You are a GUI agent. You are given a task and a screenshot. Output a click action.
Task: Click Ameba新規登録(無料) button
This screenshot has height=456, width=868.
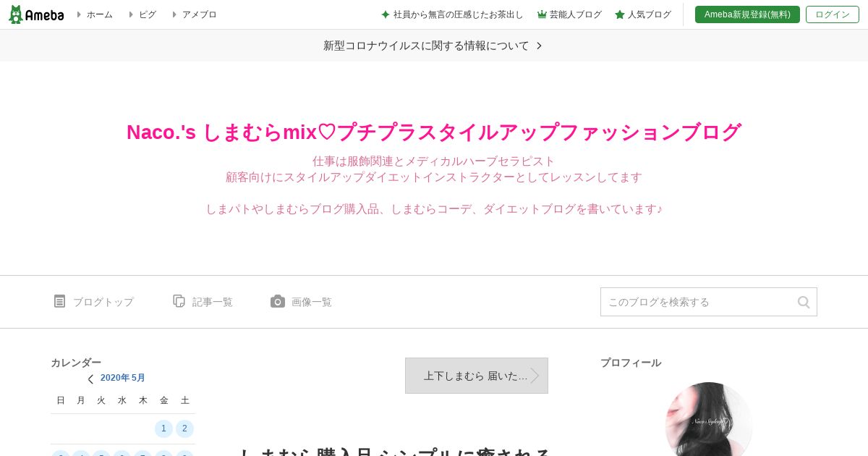pyautogui.click(x=747, y=14)
